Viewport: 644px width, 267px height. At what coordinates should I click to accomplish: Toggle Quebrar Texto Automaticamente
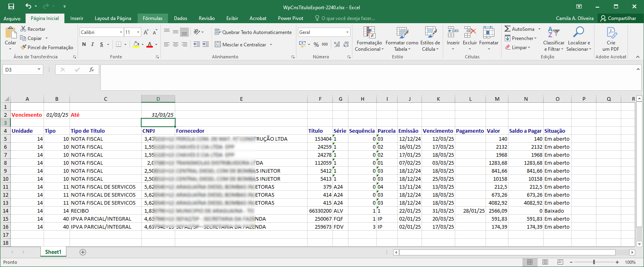(x=253, y=32)
